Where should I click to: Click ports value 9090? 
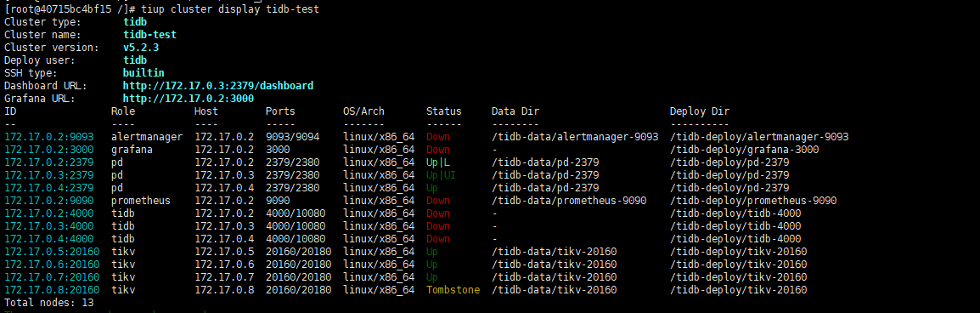point(278,201)
